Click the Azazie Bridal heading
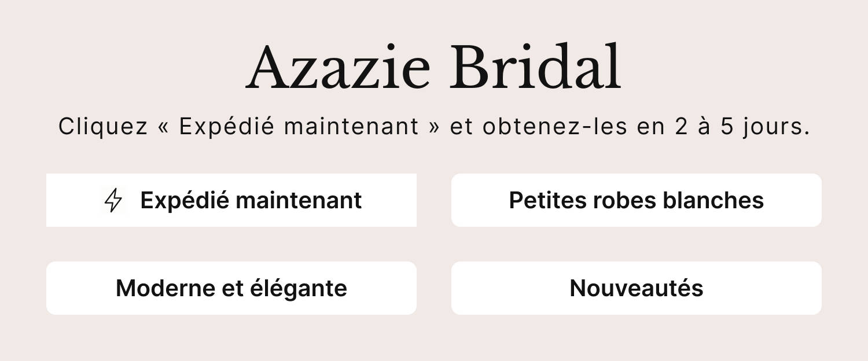 click(434, 68)
